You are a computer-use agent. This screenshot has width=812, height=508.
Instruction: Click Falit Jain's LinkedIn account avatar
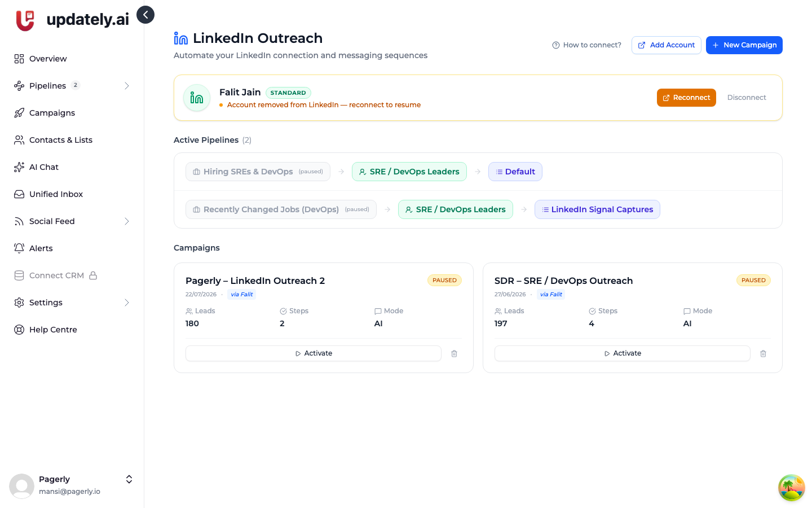click(x=197, y=98)
